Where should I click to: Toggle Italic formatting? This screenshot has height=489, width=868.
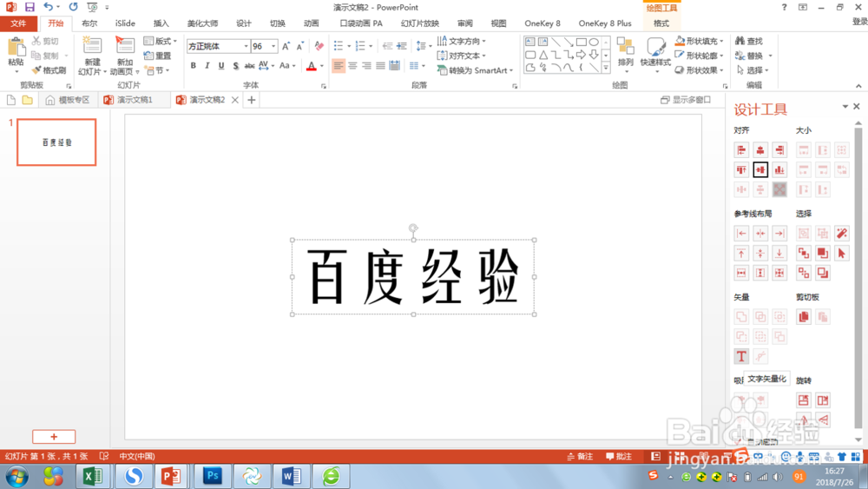207,66
